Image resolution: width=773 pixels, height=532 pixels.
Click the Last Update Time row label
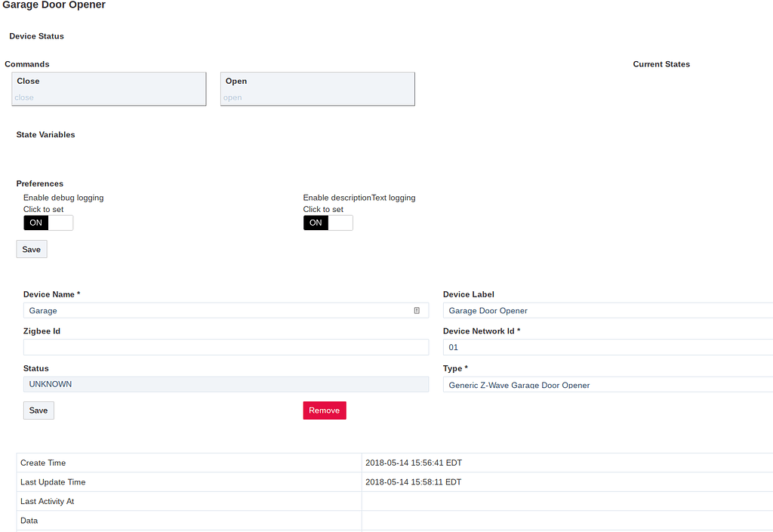pyautogui.click(x=53, y=481)
